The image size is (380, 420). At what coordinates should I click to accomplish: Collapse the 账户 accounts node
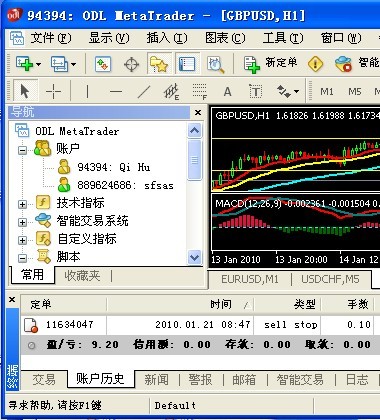click(x=22, y=150)
